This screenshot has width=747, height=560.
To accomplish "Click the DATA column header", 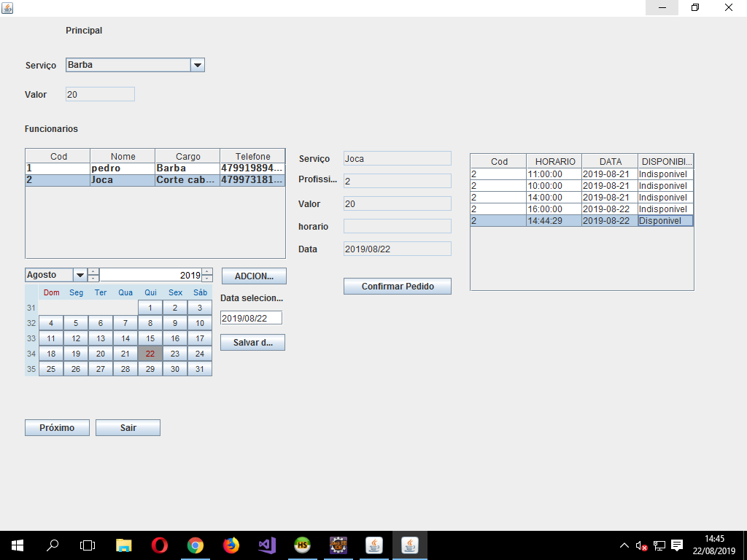I will 610,161.
